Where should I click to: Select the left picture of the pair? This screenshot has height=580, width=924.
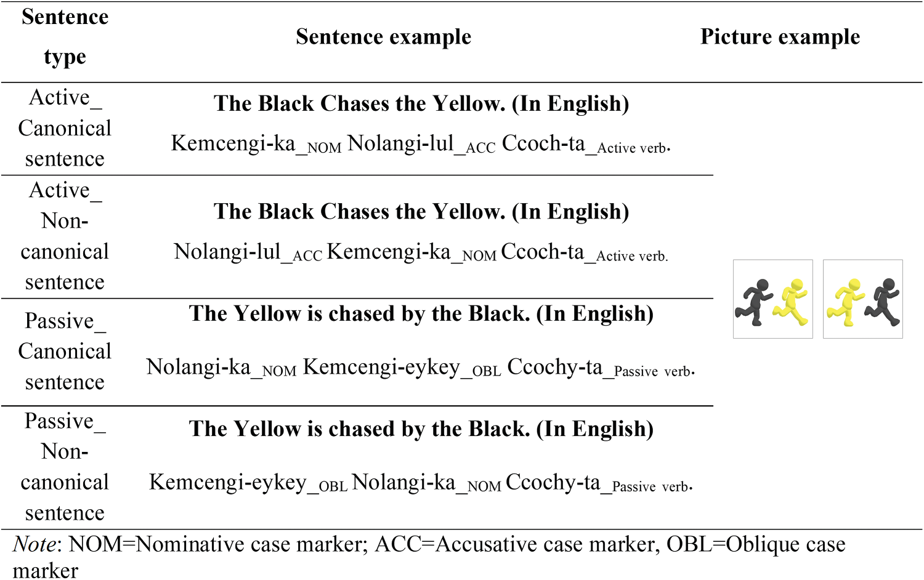(773, 299)
